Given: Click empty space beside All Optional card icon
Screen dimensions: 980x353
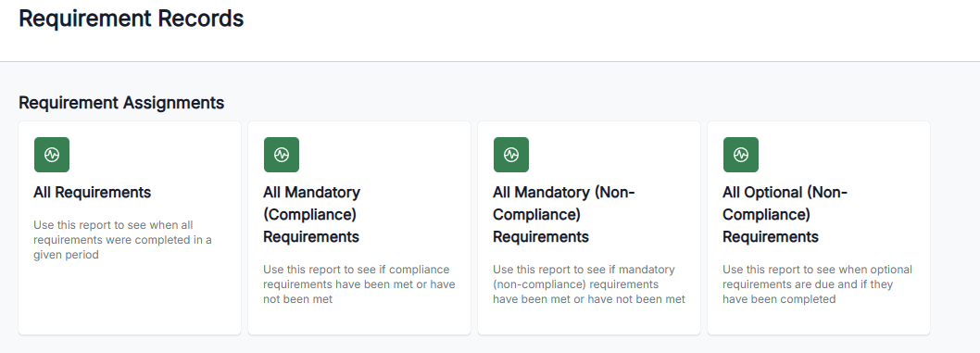Looking at the screenshot, I should 841,155.
